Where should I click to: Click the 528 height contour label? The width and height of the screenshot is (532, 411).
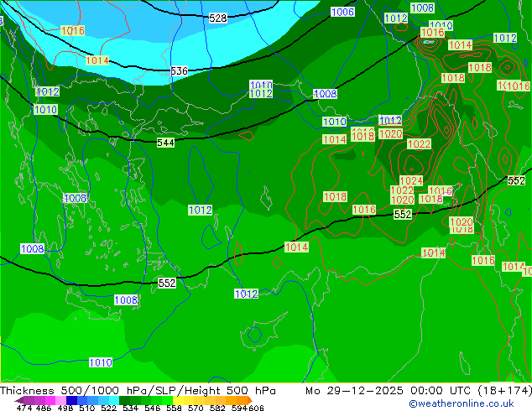(x=218, y=18)
